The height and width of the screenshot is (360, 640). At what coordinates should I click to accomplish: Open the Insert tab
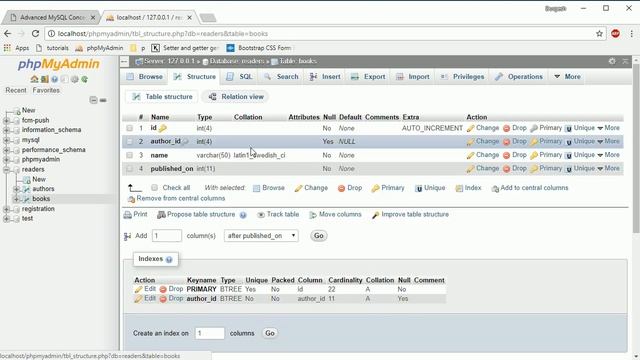(x=325, y=77)
